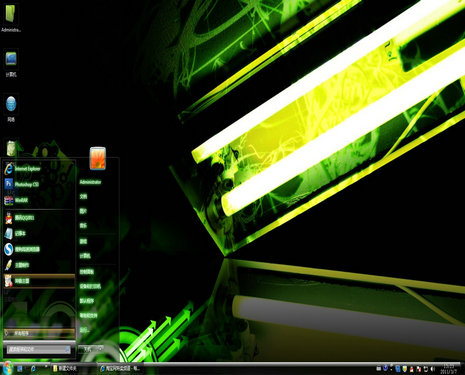The image size is (465, 375).
Task: Expand the All Programs arrow entry
Action: [x=39, y=333]
